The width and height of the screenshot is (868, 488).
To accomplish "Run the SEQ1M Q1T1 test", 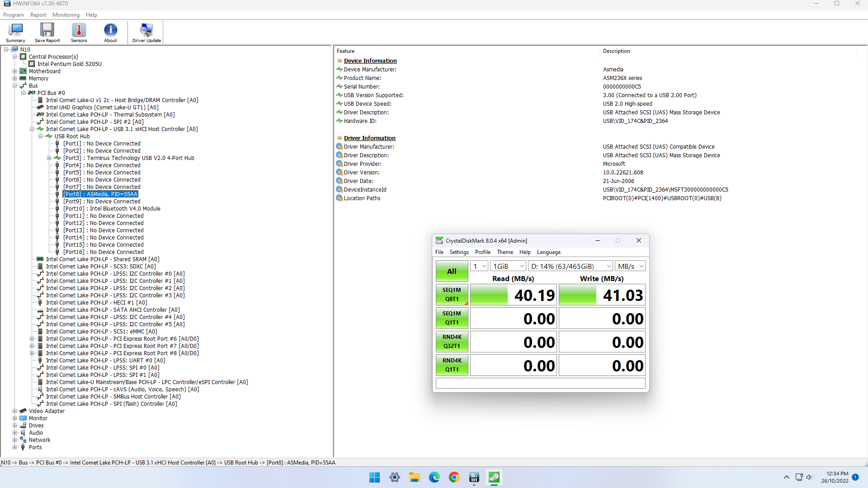I will (x=452, y=318).
